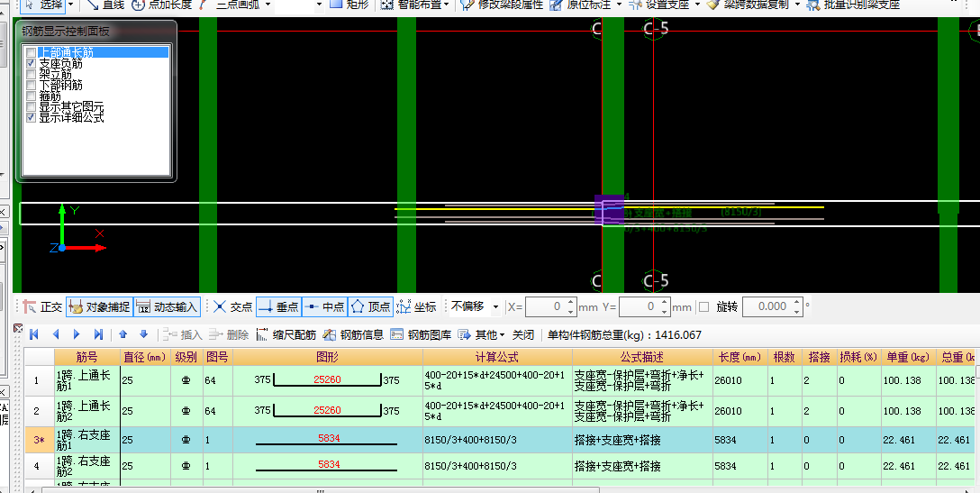
Task: Click 关闭 to close rebar panel
Action: tap(523, 334)
